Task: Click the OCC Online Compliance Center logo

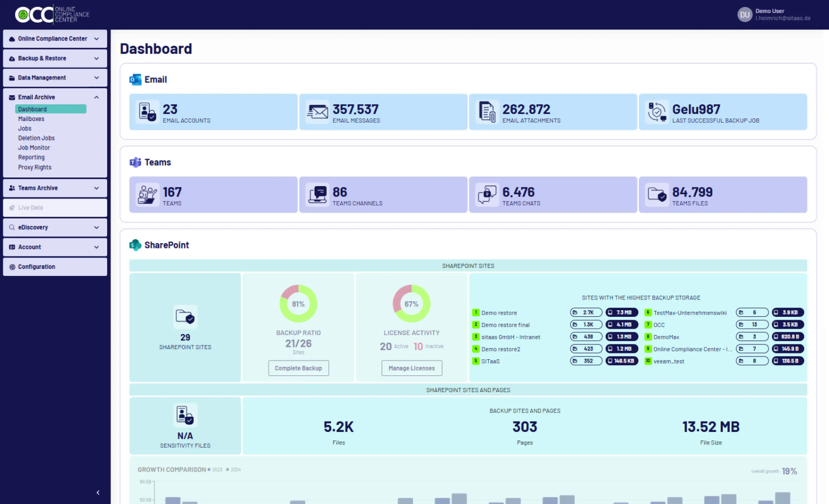Action: coord(52,15)
